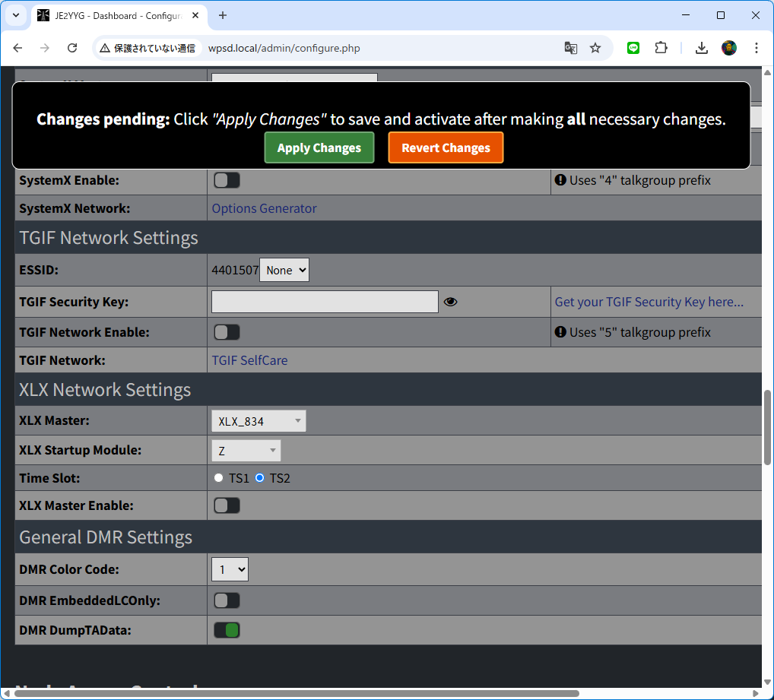Open the browser extensions puzzle icon
This screenshot has height=700, width=774.
(x=661, y=48)
